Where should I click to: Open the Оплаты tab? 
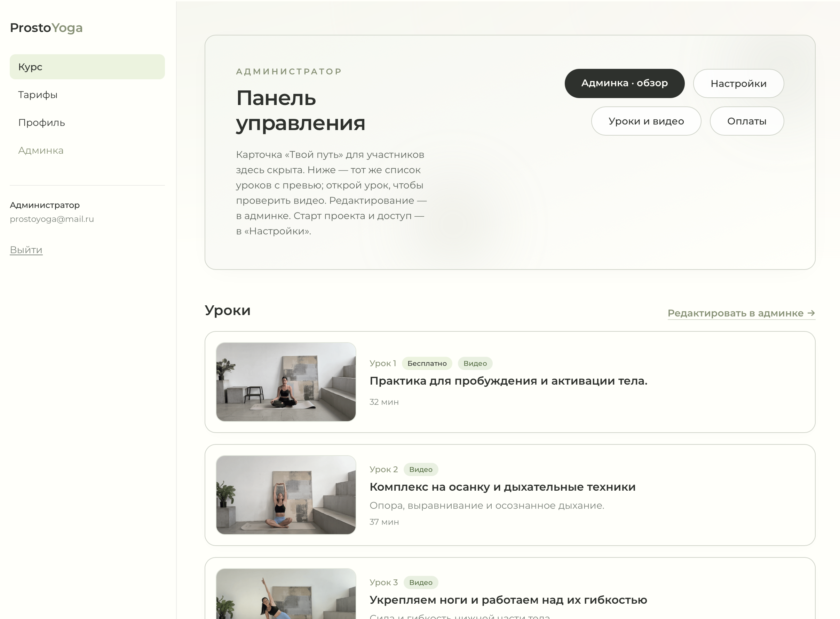click(747, 121)
